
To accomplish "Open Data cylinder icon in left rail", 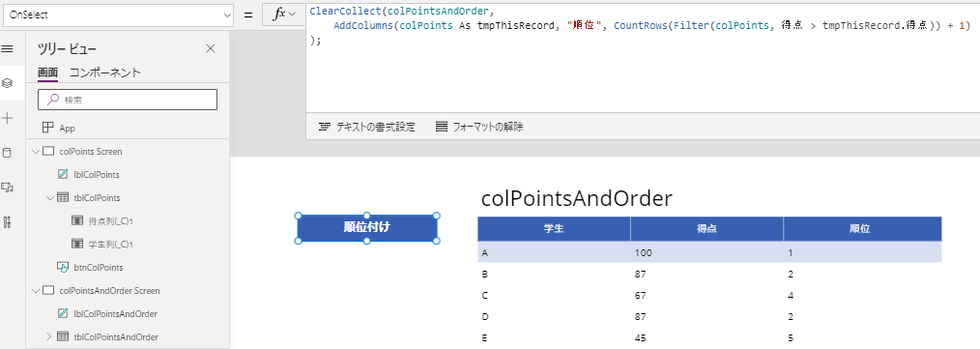I will click(8, 152).
